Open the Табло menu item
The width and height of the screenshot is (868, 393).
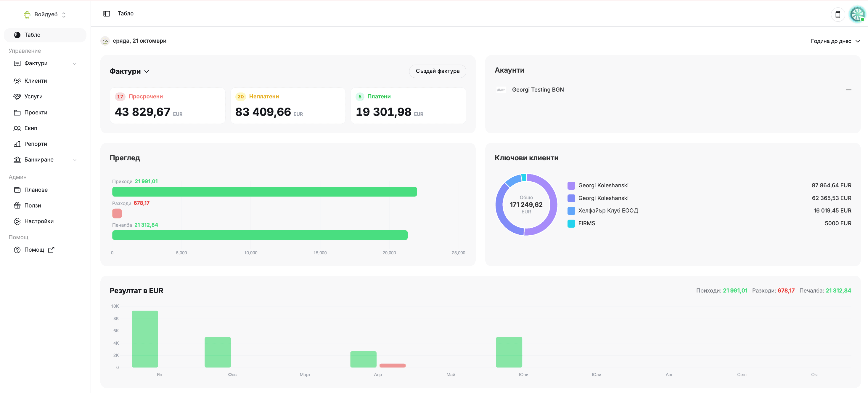point(45,35)
